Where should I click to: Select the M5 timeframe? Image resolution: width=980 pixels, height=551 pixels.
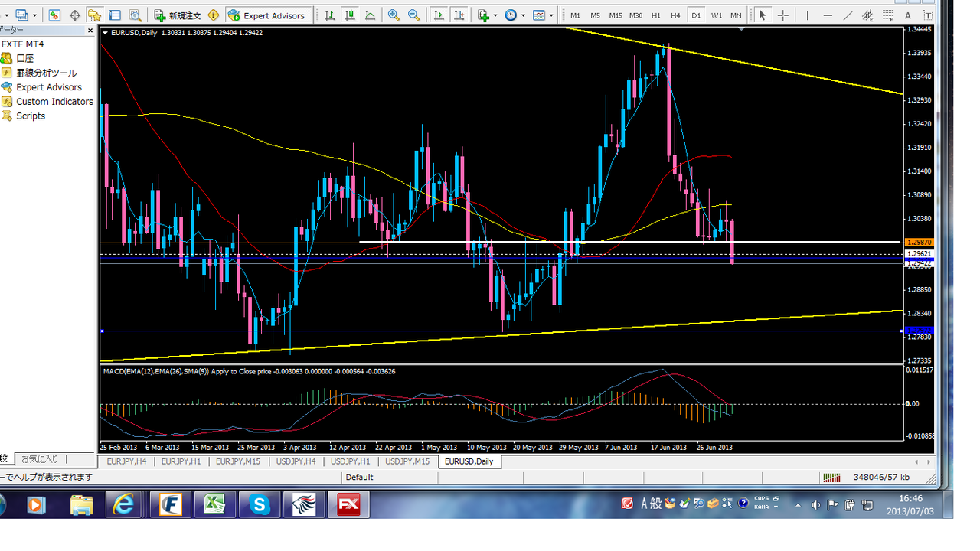pos(595,15)
